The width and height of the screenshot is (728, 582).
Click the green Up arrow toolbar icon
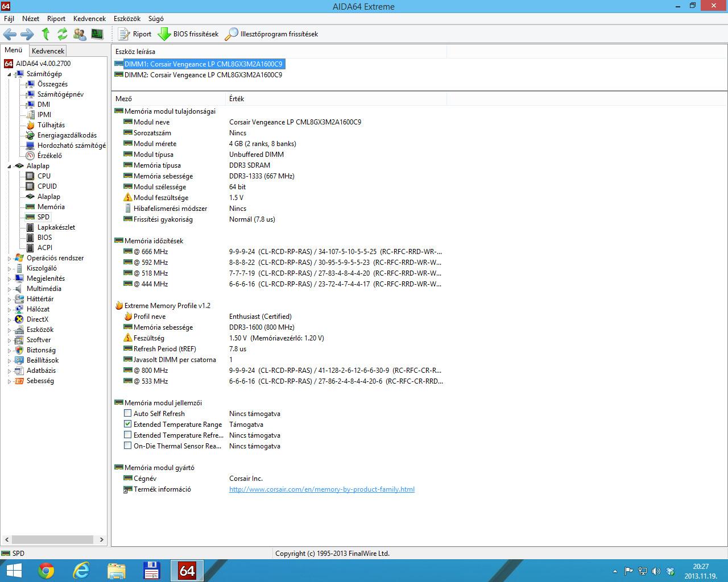[45, 34]
